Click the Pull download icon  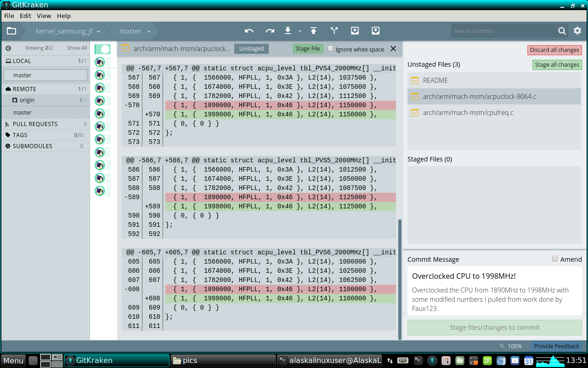tap(288, 31)
